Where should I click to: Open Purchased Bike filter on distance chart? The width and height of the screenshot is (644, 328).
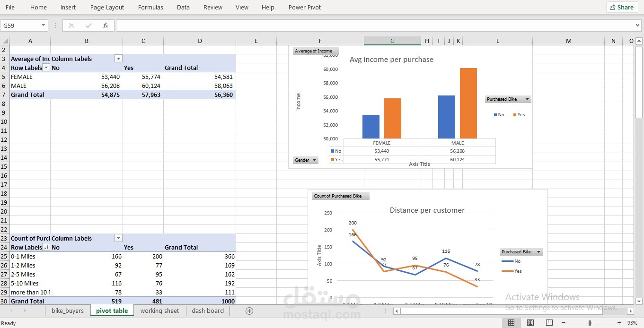click(521, 252)
